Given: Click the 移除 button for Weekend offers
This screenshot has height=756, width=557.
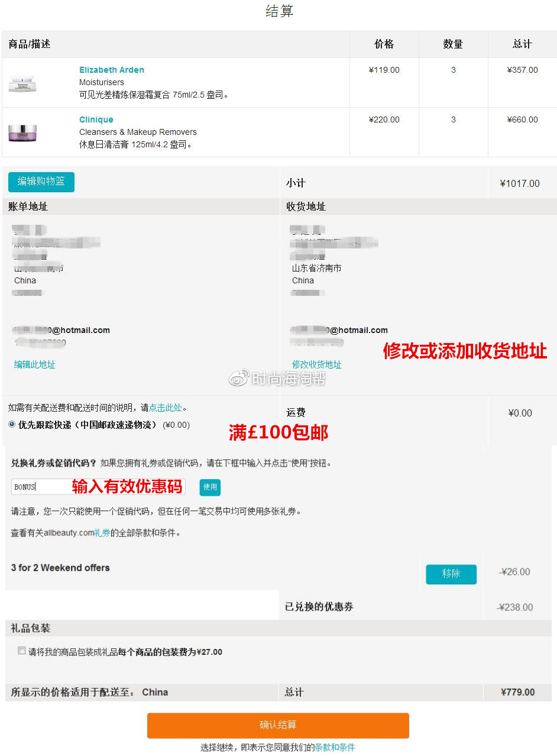Looking at the screenshot, I should coord(451,574).
